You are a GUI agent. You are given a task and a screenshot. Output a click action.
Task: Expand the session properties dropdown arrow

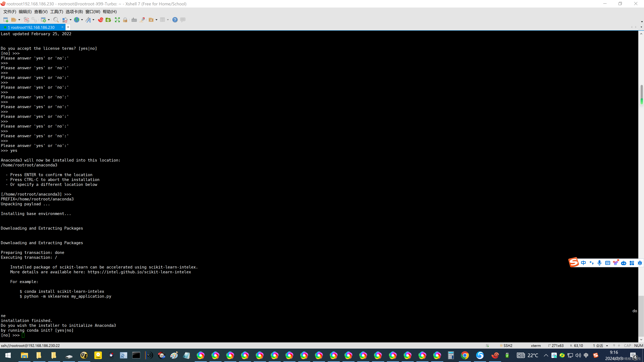point(49,20)
